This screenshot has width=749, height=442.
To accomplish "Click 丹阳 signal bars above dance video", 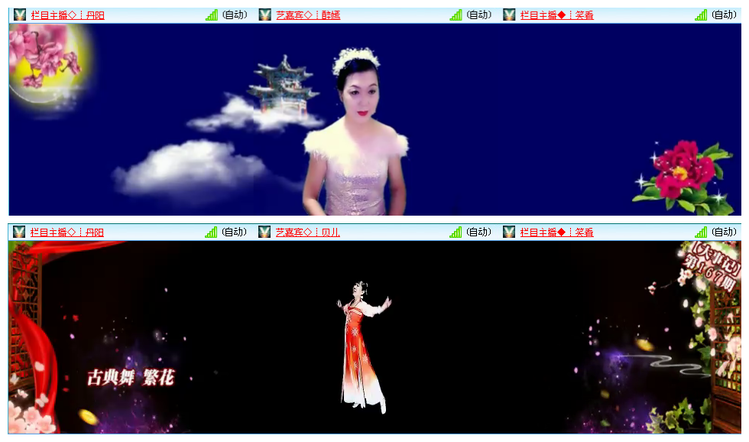I will 211,232.
